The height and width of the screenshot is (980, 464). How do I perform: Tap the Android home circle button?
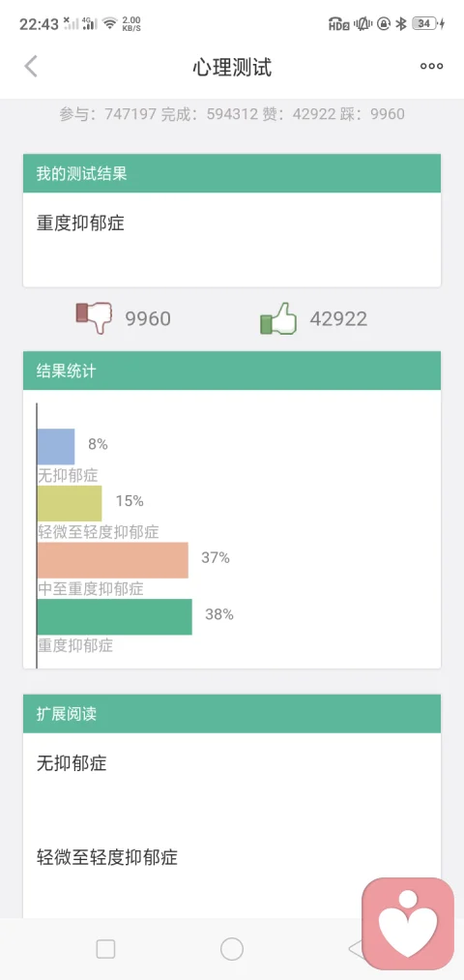pos(232,949)
